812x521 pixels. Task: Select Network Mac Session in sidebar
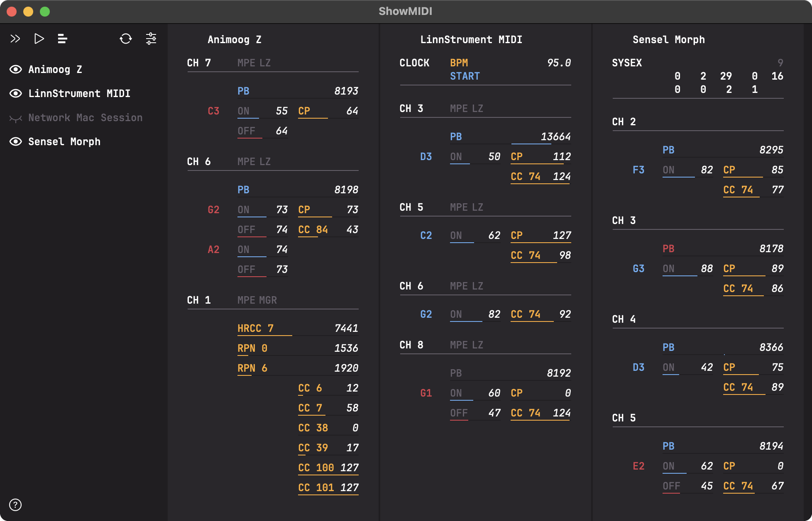click(x=85, y=117)
